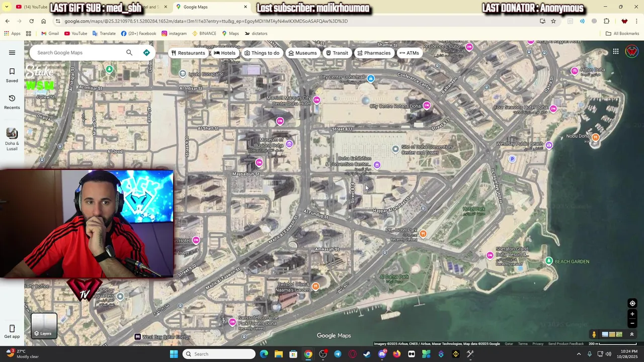
Task: Click the Street View pegman icon
Action: tap(594, 334)
